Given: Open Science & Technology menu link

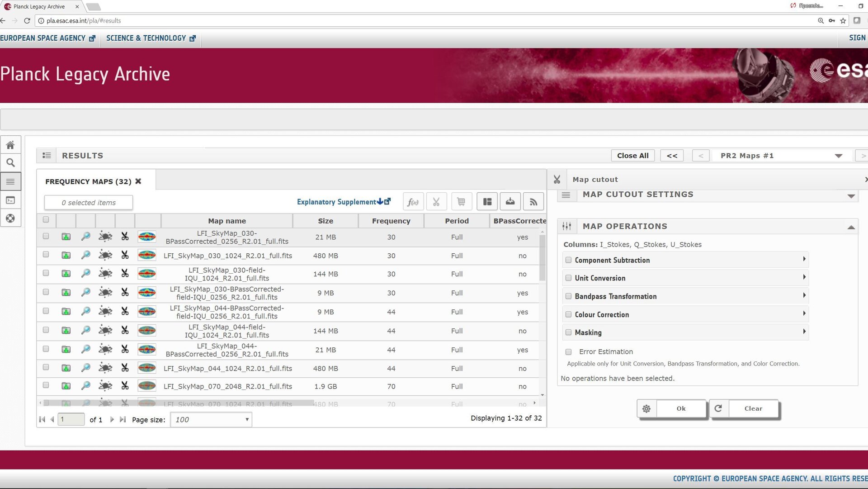Looking at the screenshot, I should (x=151, y=38).
